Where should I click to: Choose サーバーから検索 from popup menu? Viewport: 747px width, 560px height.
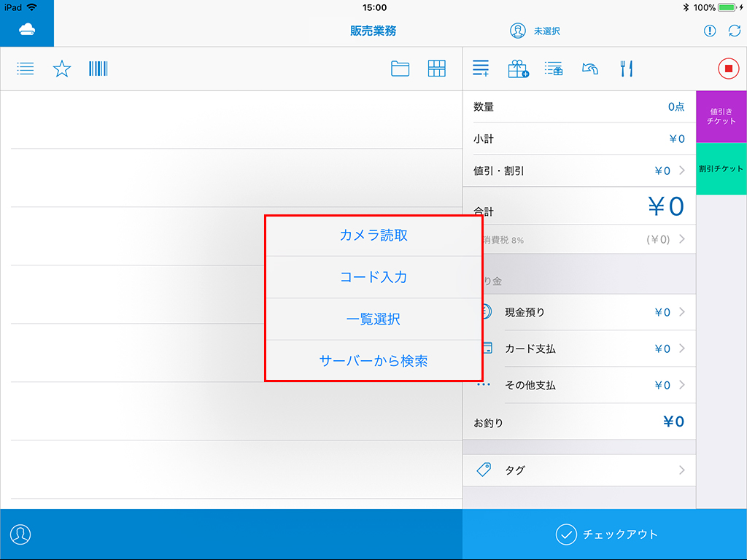(373, 360)
